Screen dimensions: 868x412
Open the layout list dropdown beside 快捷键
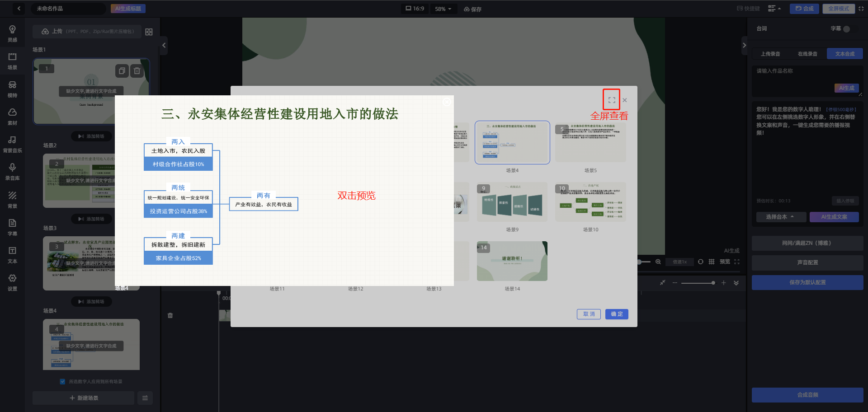coord(774,9)
